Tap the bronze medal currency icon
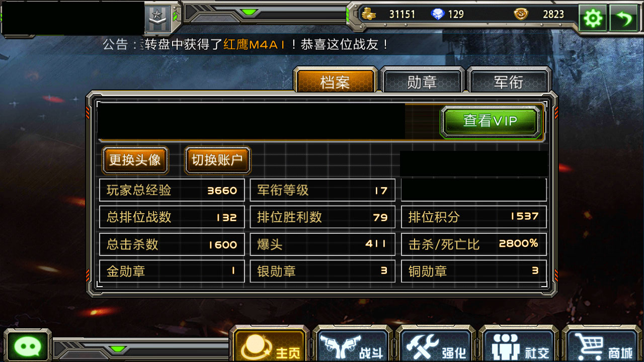 coord(521,14)
